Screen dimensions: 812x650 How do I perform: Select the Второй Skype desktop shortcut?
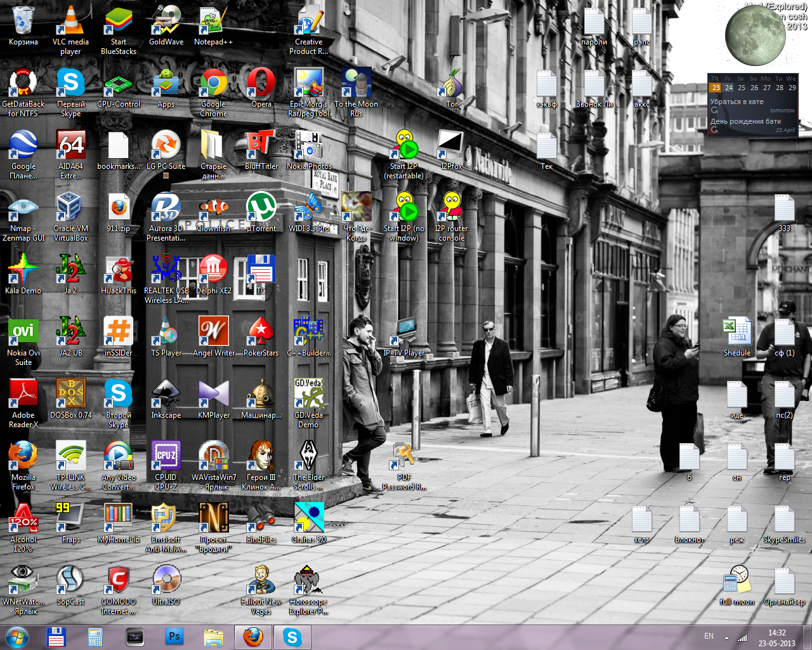point(119,403)
